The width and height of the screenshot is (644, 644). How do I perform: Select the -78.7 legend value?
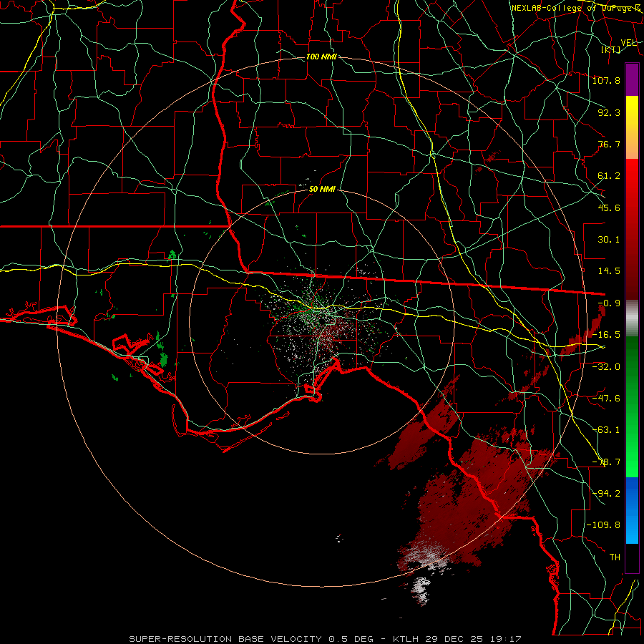(606, 462)
